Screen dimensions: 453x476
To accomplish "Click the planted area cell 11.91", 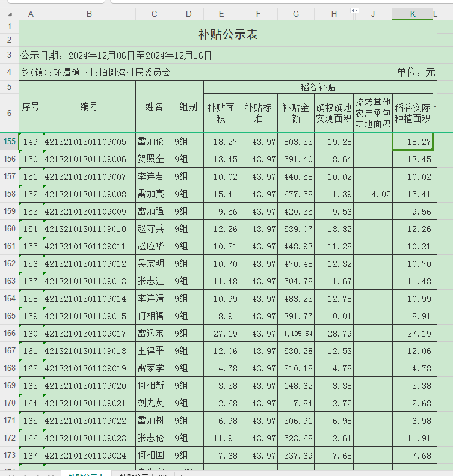I will point(413,438).
